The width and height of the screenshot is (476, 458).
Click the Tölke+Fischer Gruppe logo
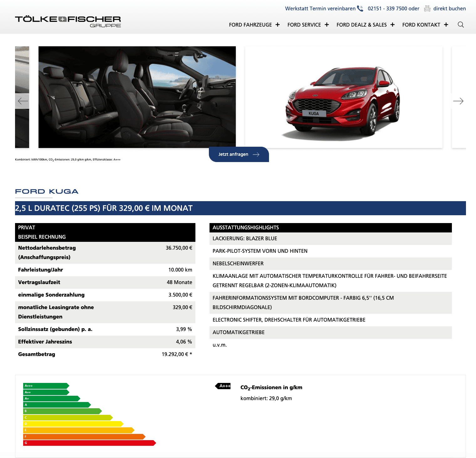coord(68,22)
